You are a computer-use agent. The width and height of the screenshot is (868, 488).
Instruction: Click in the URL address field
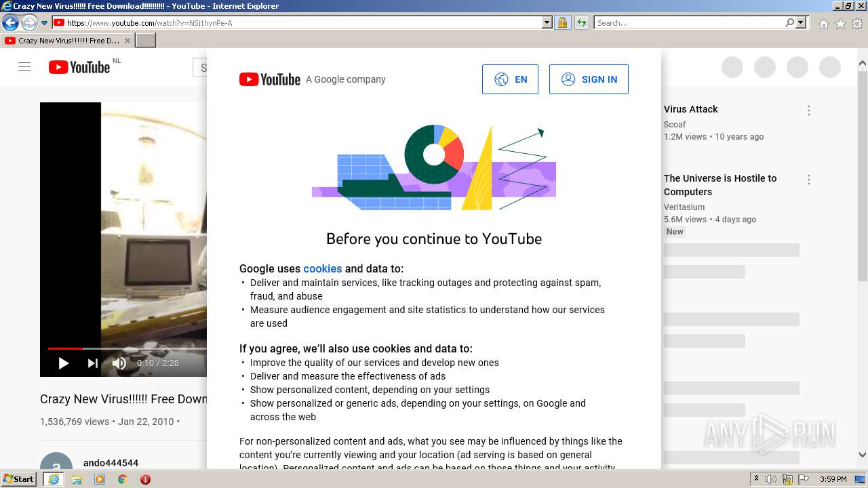coord(302,23)
